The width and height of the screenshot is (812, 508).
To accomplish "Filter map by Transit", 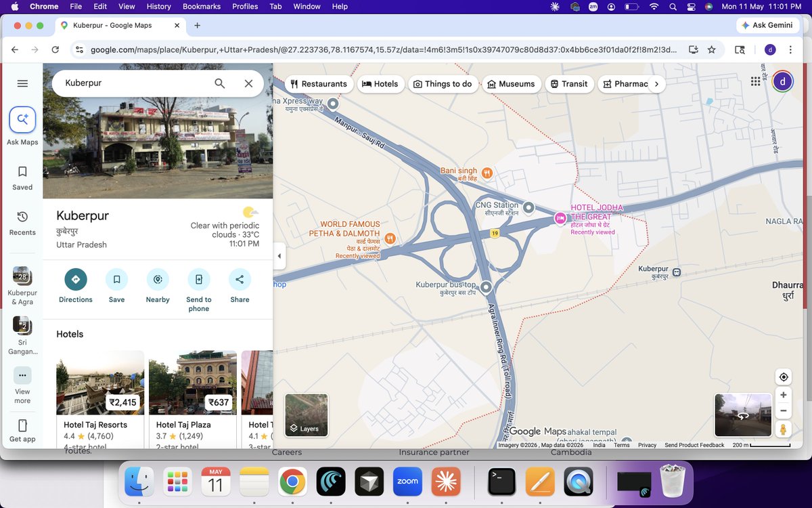I will [570, 84].
